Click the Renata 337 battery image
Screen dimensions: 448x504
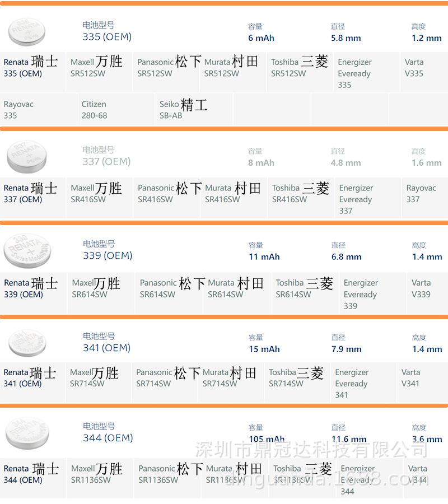pyautogui.click(x=27, y=157)
